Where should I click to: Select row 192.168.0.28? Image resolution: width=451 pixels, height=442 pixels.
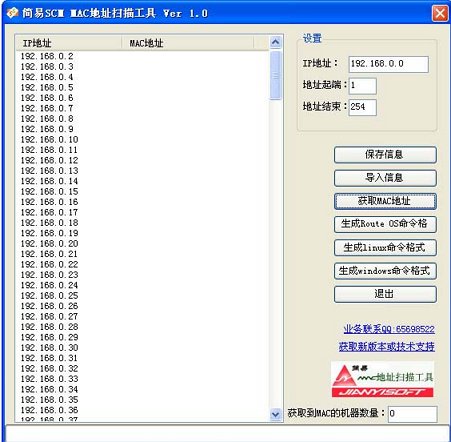pos(142,327)
